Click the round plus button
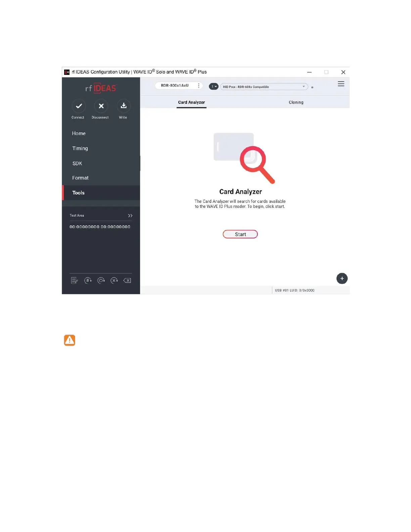This screenshot has height=532, width=411. pyautogui.click(x=342, y=278)
